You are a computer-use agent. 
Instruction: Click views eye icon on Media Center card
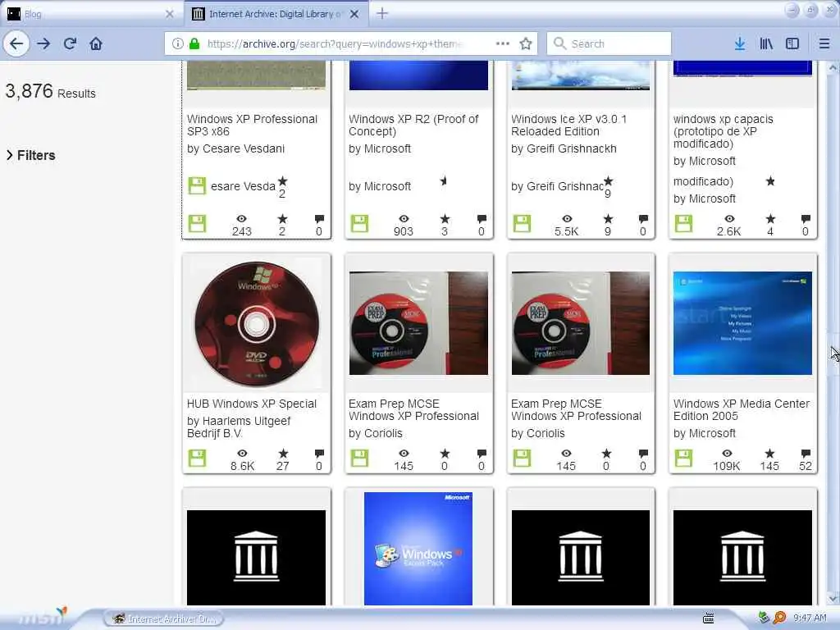click(727, 453)
